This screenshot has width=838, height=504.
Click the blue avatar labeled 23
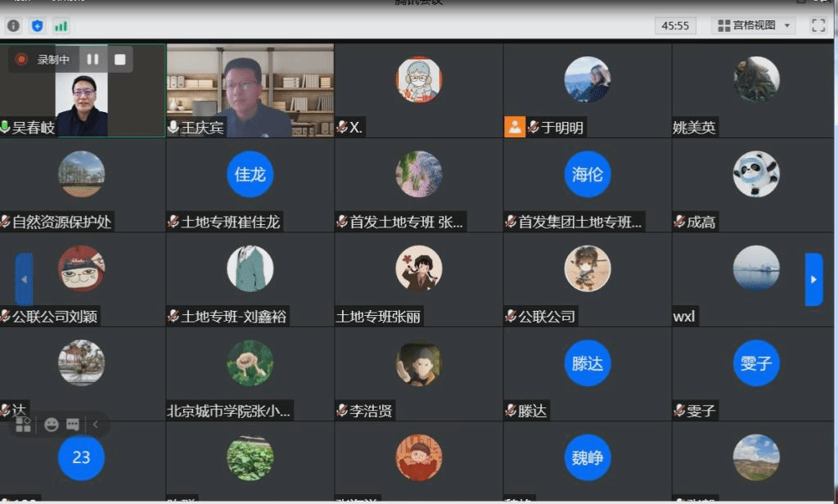coord(81,457)
